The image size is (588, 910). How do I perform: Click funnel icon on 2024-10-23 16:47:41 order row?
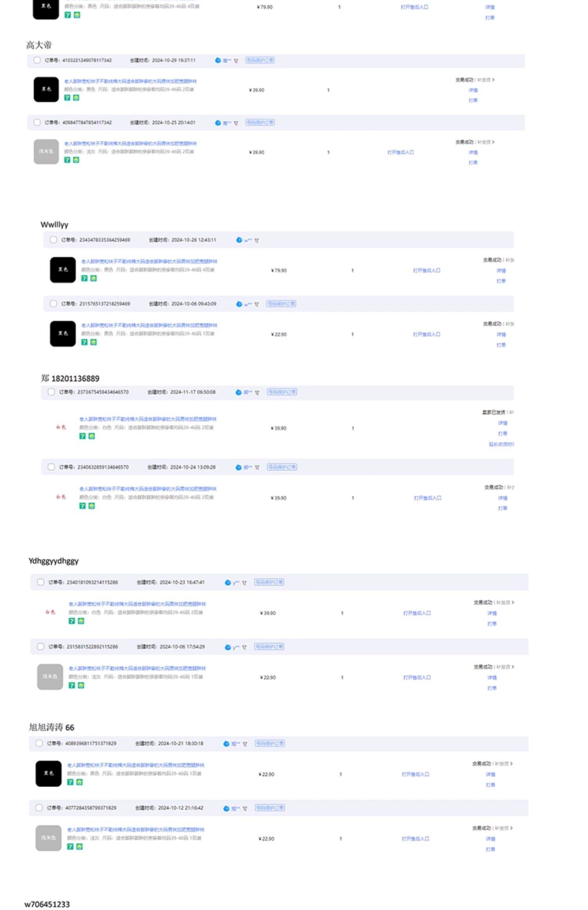pyautogui.click(x=244, y=583)
